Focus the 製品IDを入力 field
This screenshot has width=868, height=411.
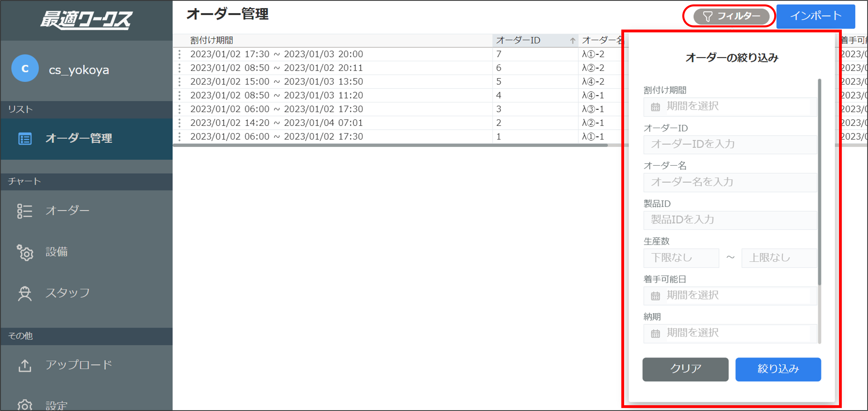tap(730, 220)
